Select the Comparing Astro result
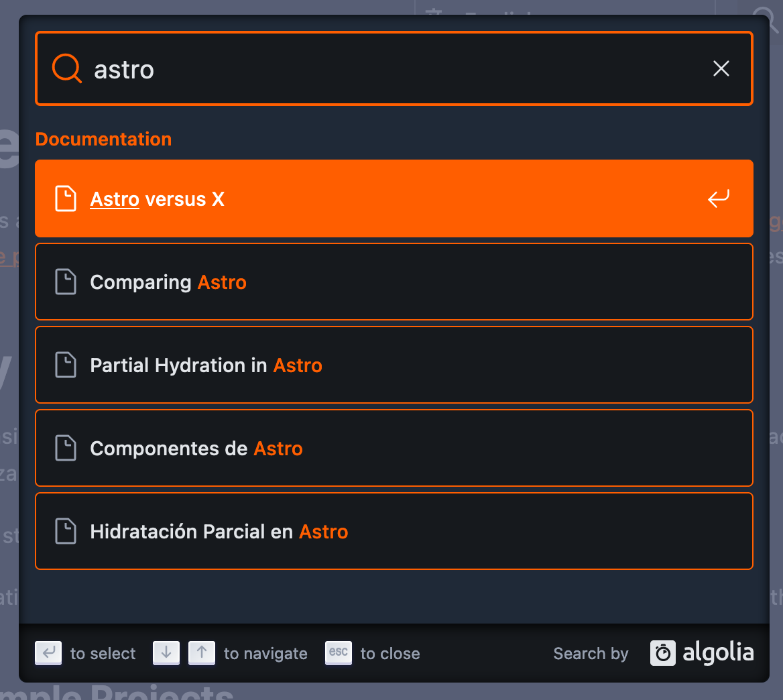The height and width of the screenshot is (700, 783). tap(394, 282)
